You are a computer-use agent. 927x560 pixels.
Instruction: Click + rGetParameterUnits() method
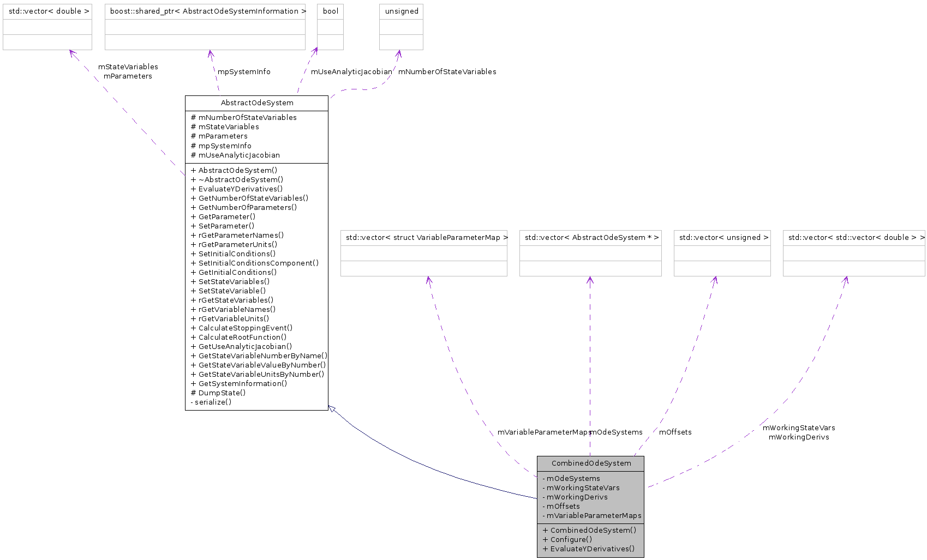click(234, 245)
